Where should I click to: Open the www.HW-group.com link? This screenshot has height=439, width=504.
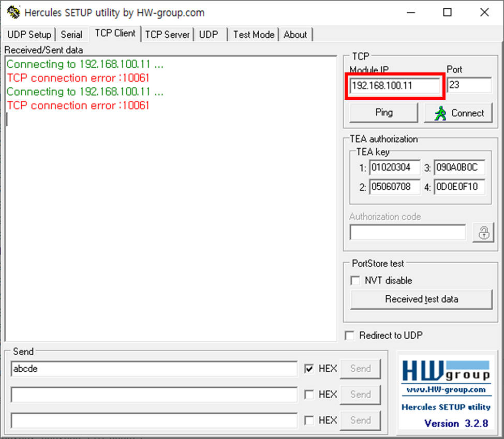(446, 389)
